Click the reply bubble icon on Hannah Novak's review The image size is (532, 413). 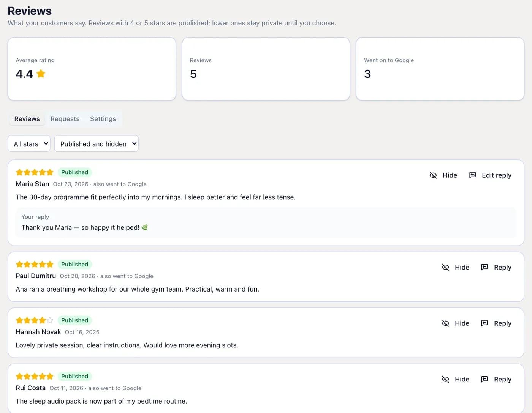484,323
